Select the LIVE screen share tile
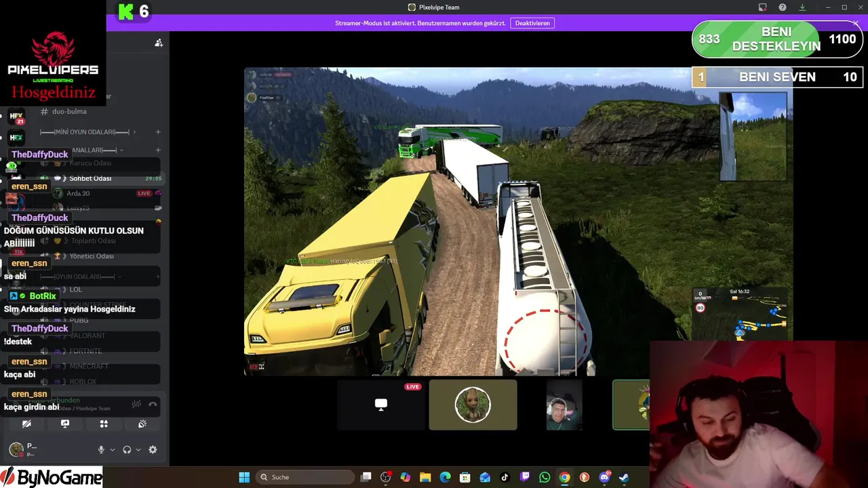 381,405
